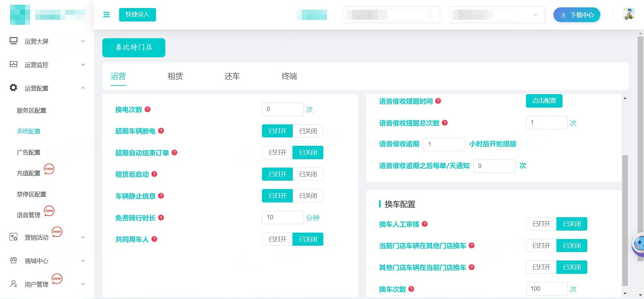Click the 运营监控 chart icon
This screenshot has height=299, width=644.
coord(13,64)
